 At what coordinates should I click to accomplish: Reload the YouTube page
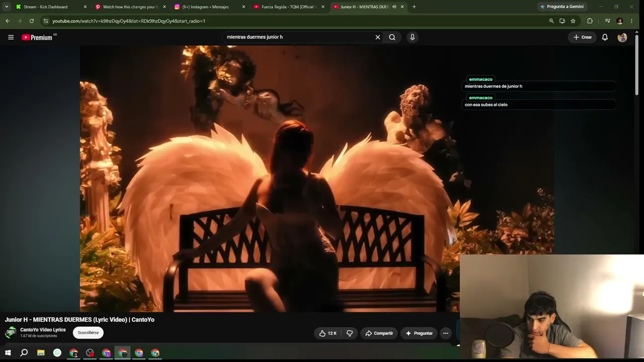tap(32, 21)
